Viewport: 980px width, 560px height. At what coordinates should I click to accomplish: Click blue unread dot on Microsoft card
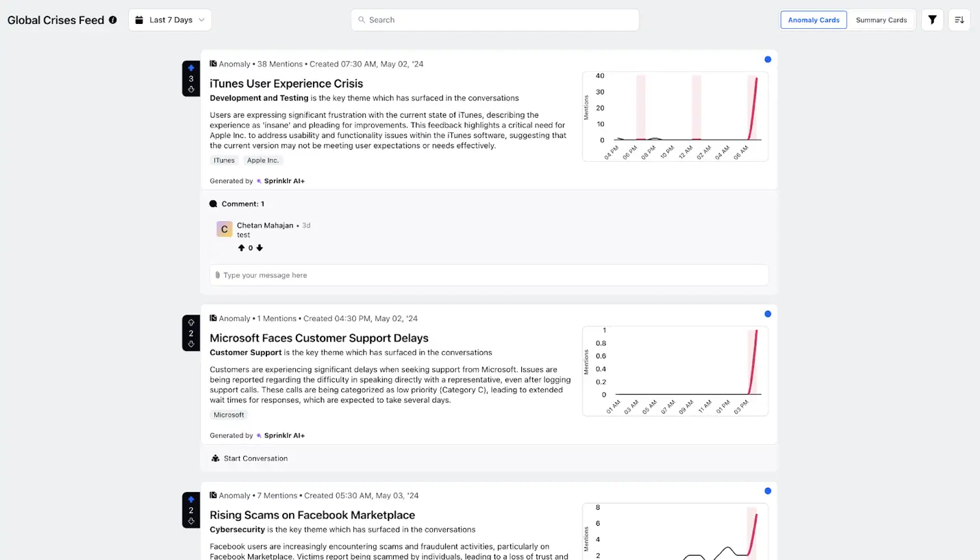pos(768,314)
